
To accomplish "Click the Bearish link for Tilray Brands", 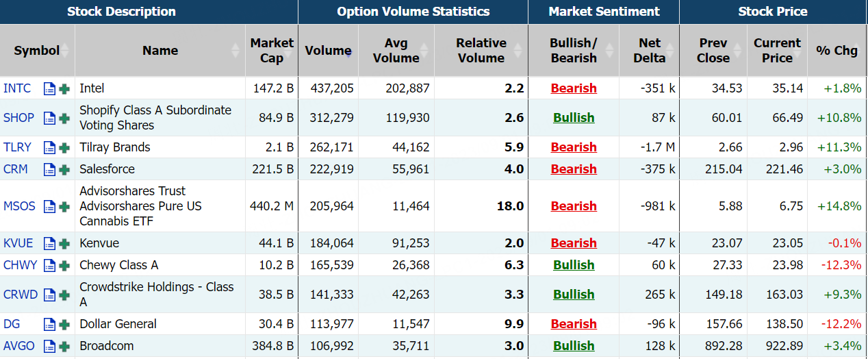I will tap(574, 147).
